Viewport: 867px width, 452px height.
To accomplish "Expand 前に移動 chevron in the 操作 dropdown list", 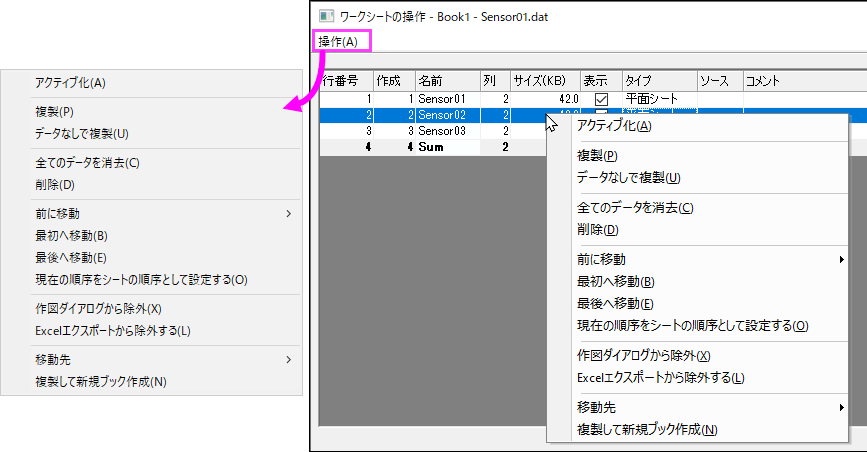I will [289, 214].
